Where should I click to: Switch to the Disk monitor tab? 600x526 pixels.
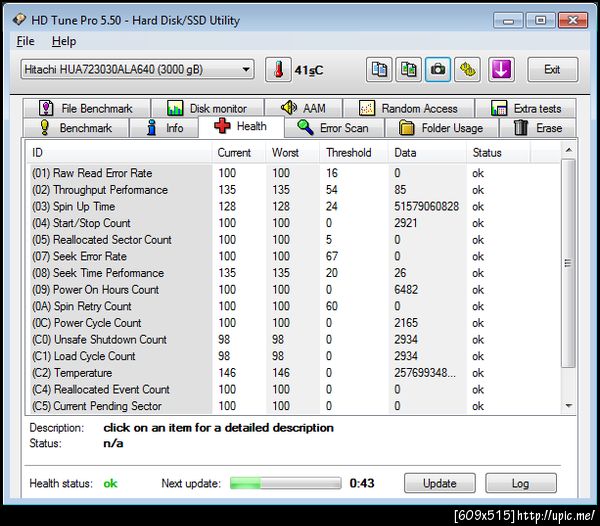pos(207,108)
